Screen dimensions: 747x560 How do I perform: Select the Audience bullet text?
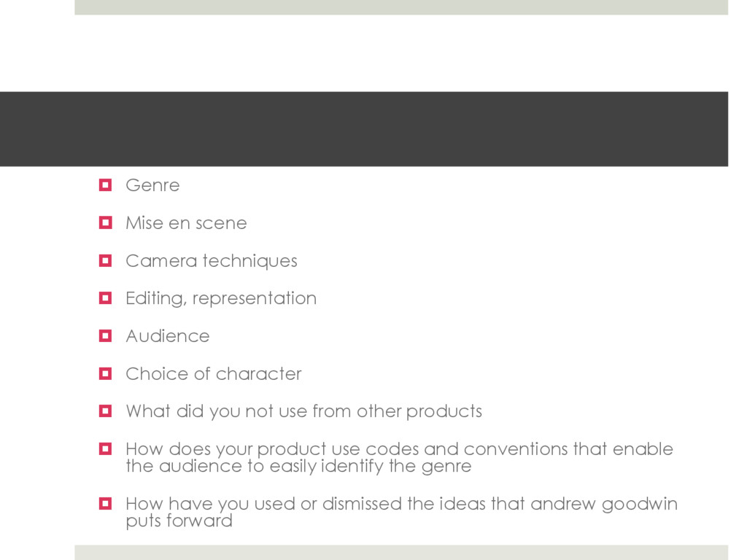(168, 336)
